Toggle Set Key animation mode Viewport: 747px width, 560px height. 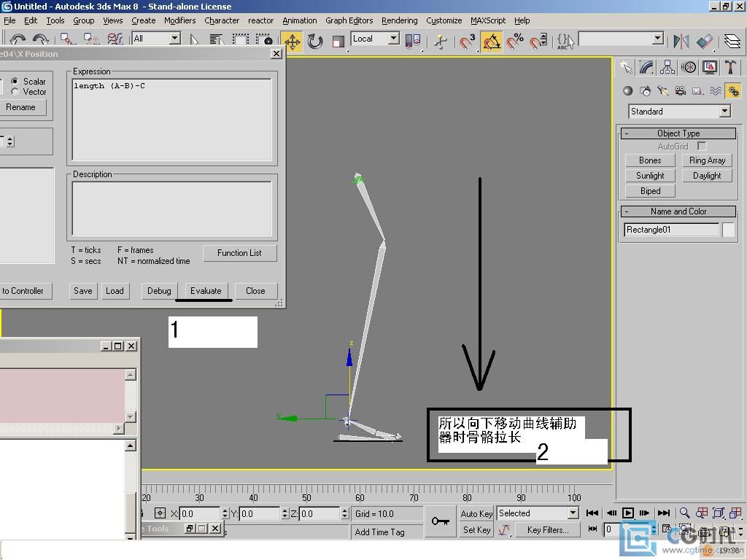pyautogui.click(x=476, y=529)
